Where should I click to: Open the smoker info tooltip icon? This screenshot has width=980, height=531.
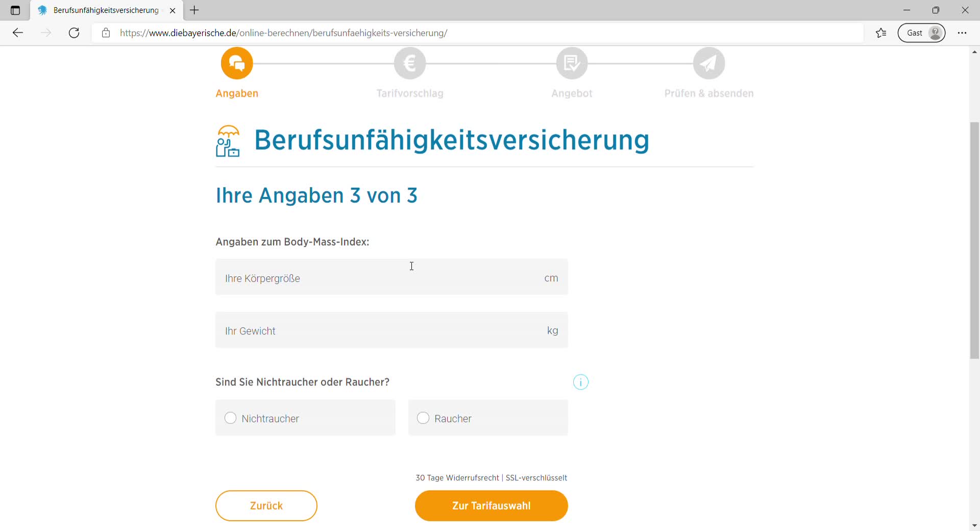(581, 382)
